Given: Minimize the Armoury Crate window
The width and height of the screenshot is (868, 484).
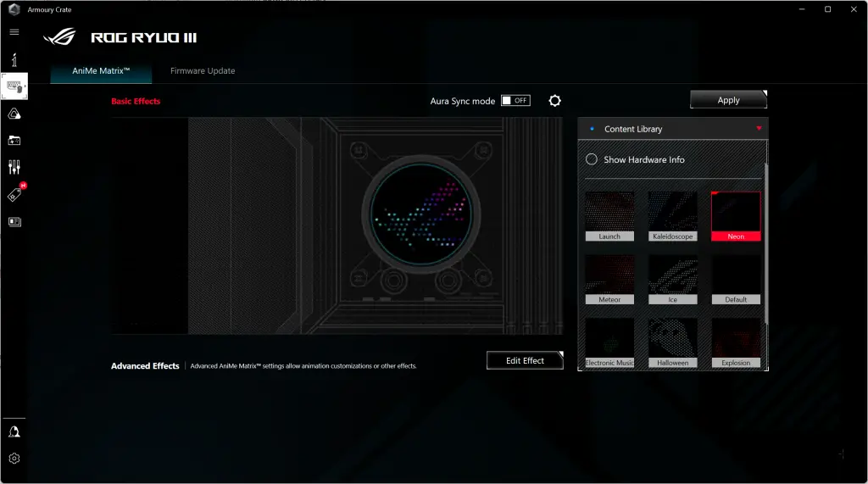Looking at the screenshot, I should (x=802, y=9).
